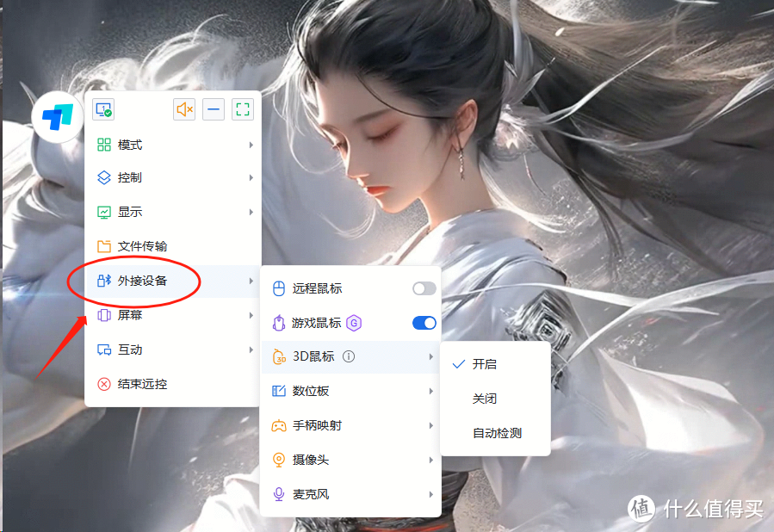Image resolution: width=774 pixels, height=532 pixels.
Task: Click the muted speaker sound icon
Action: 184,109
